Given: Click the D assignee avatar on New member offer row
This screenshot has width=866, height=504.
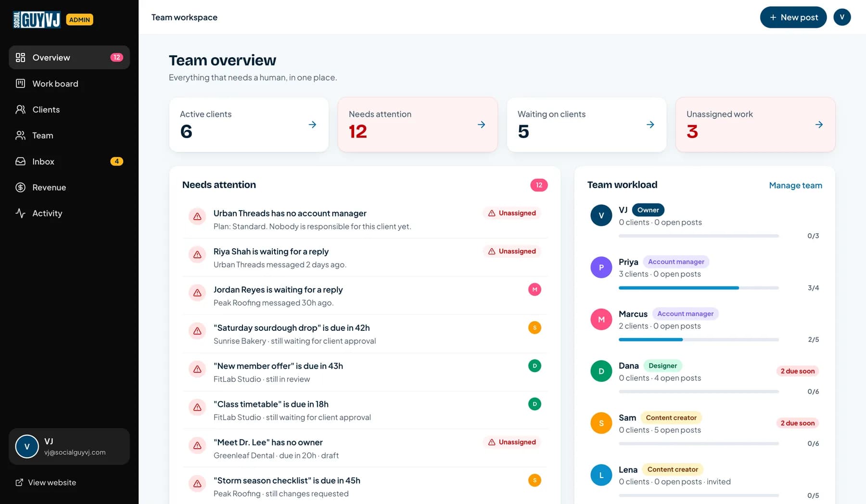Looking at the screenshot, I should (535, 366).
